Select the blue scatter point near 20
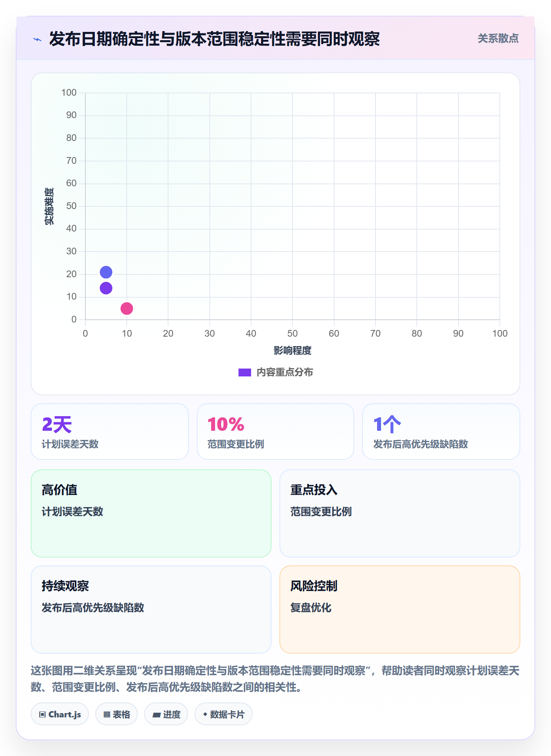The image size is (551, 756). click(x=106, y=272)
